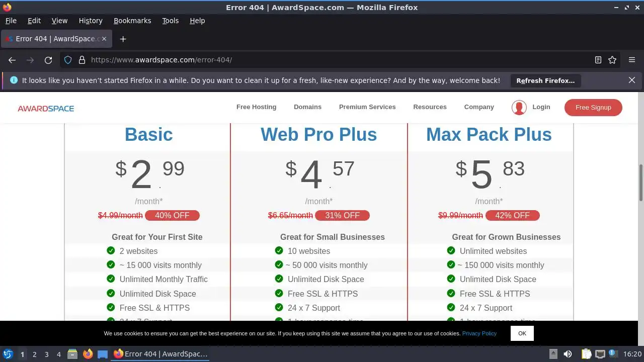The height and width of the screenshot is (362, 644).
Task: Open the Privacy Policy link
Action: pyautogui.click(x=479, y=333)
